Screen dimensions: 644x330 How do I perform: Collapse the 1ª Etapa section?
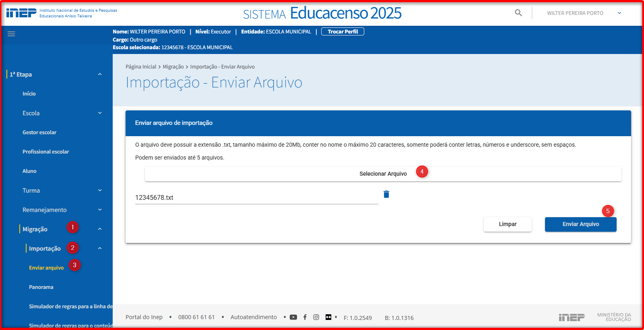tap(100, 74)
